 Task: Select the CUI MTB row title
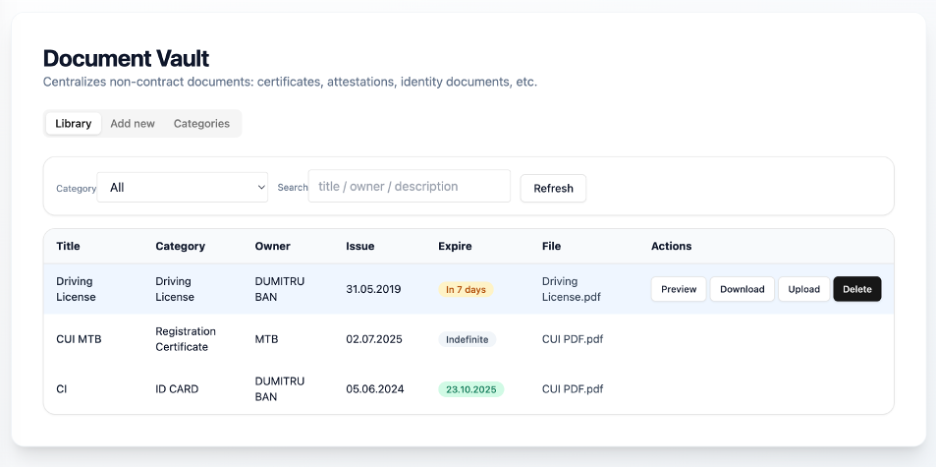(x=78, y=339)
